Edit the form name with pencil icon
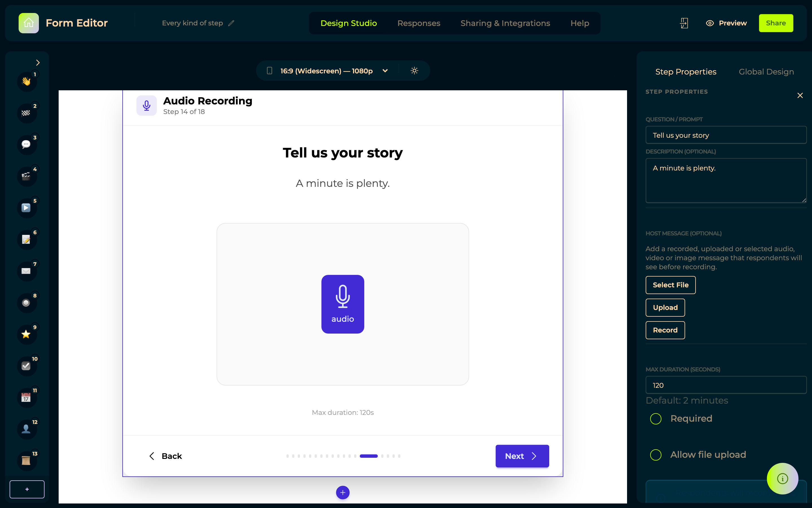This screenshot has width=812, height=508. (x=231, y=23)
